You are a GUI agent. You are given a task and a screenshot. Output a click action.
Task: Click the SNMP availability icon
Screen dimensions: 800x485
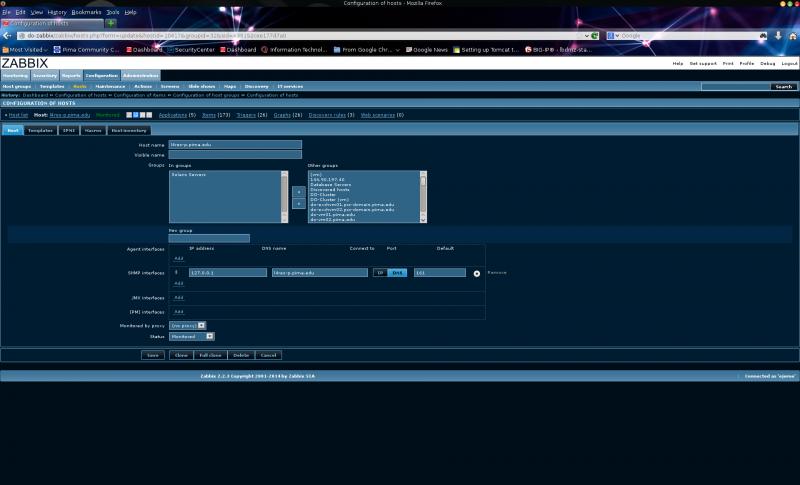136,115
